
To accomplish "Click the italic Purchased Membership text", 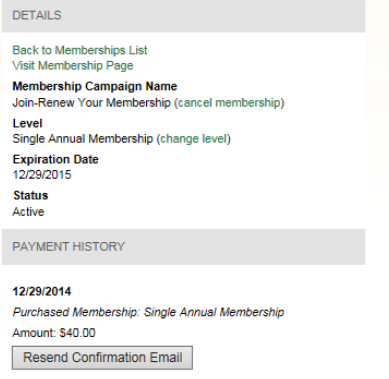I will (75, 312).
